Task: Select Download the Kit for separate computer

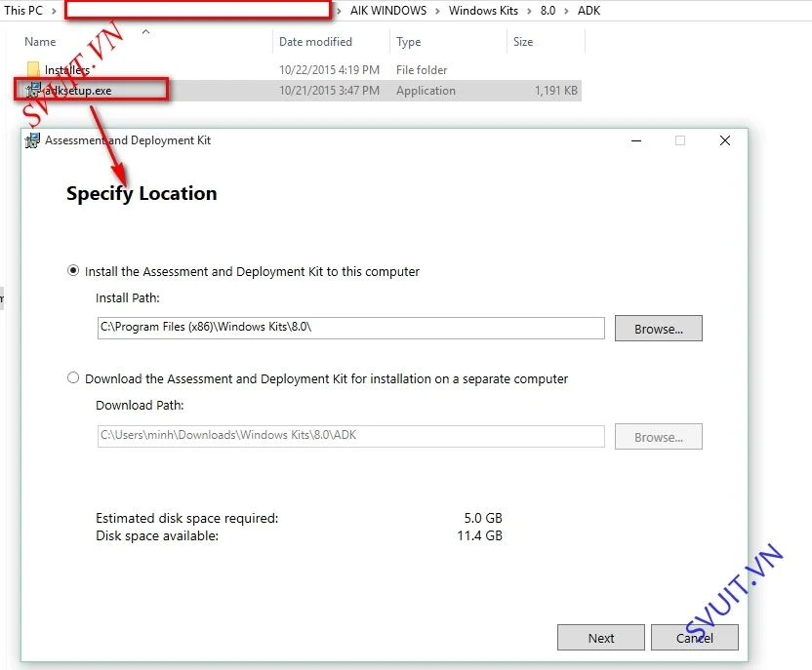Action: click(x=73, y=377)
